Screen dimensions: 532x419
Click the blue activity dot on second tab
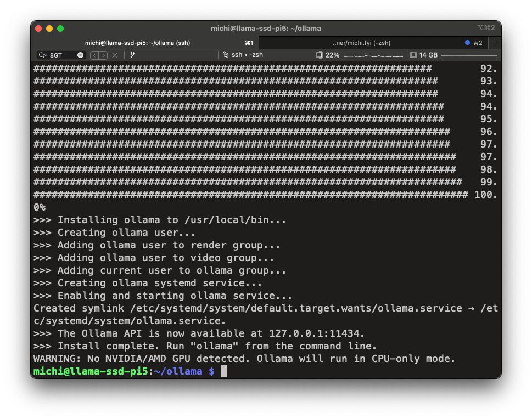tap(467, 43)
